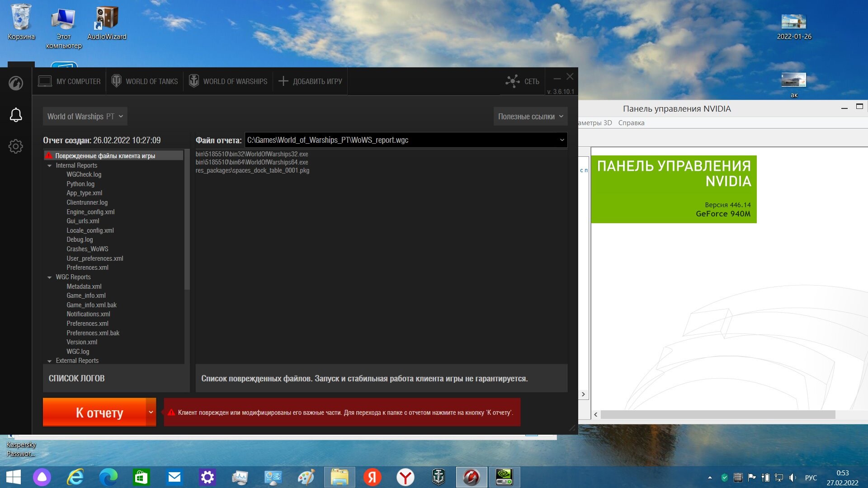Click the WGCheck logo icon in sidebar
Viewport: 868px width, 488px height.
[16, 83]
